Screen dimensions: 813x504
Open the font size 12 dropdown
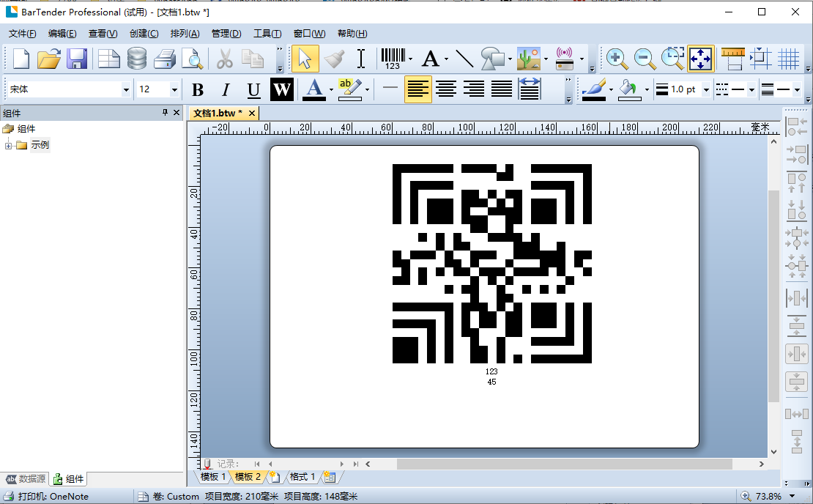click(x=174, y=89)
